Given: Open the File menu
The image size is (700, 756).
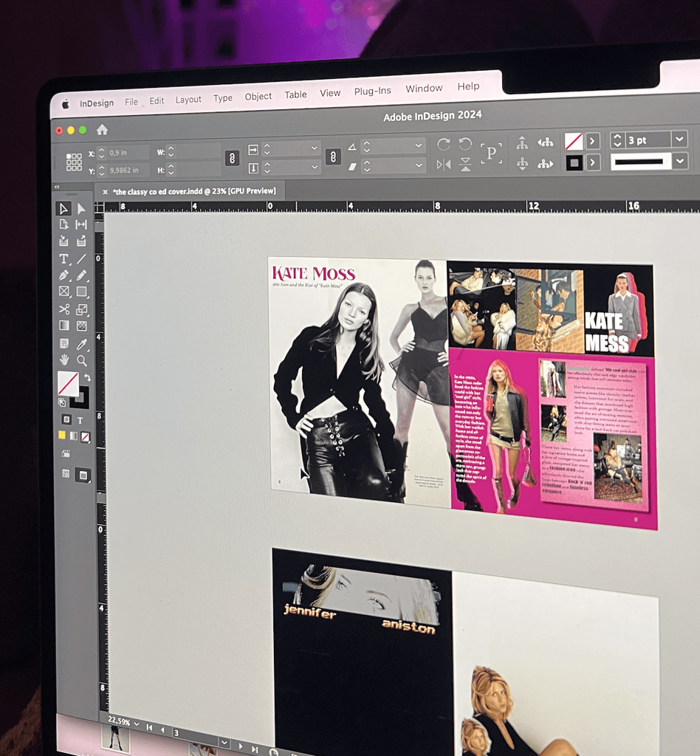Looking at the screenshot, I should [131, 102].
